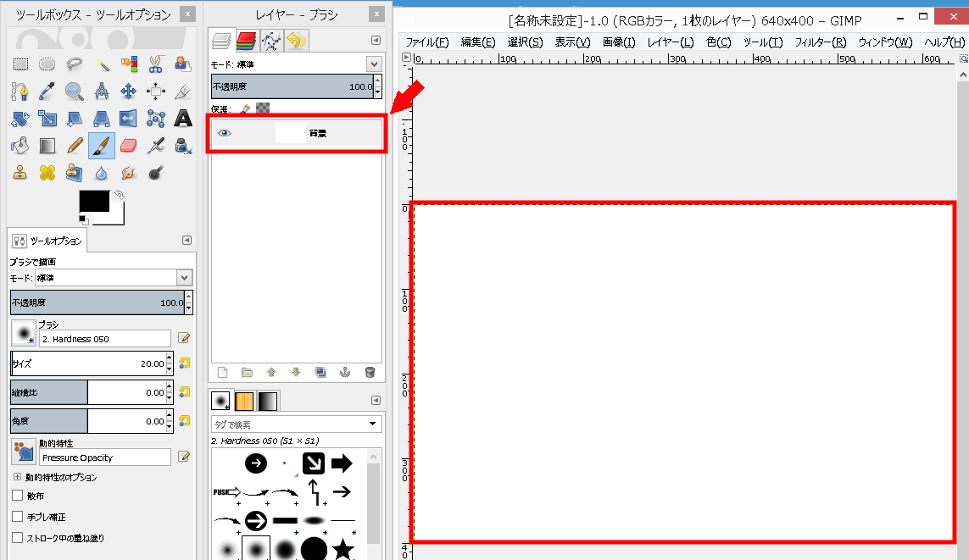Viewport: 969px width, 560px height.
Task: Select the Alignment tool
Action: [x=156, y=91]
